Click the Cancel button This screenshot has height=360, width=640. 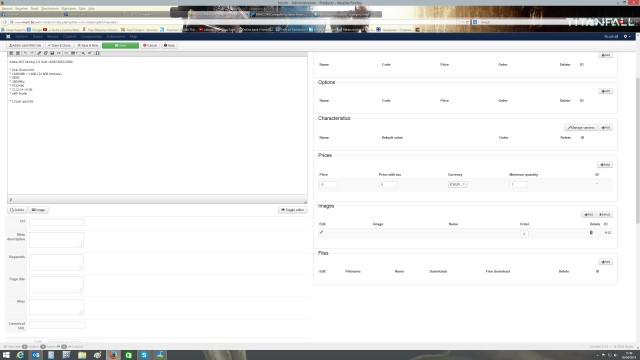[150, 45]
